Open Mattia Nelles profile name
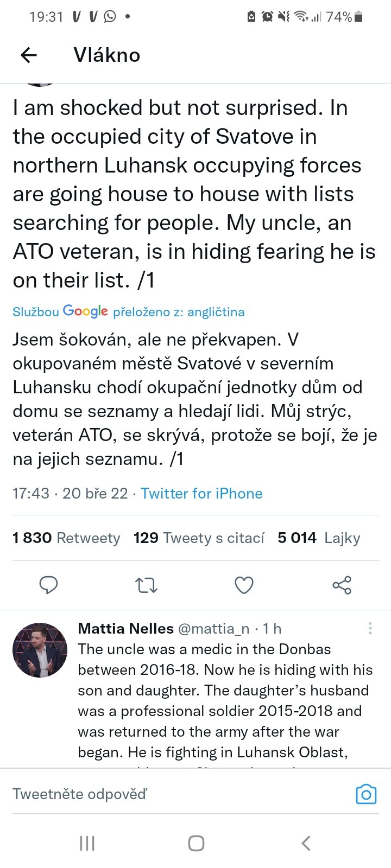The width and height of the screenshot is (391, 868). tap(125, 628)
